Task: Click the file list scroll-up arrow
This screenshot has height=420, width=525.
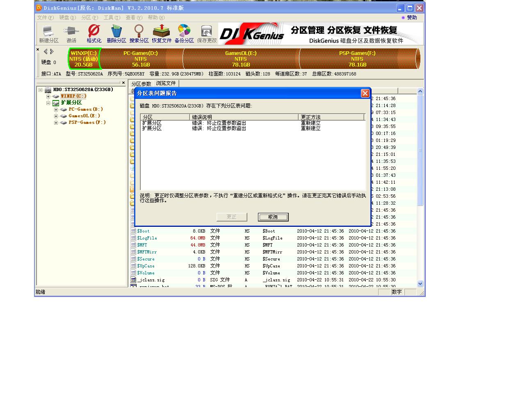Action: (x=420, y=91)
